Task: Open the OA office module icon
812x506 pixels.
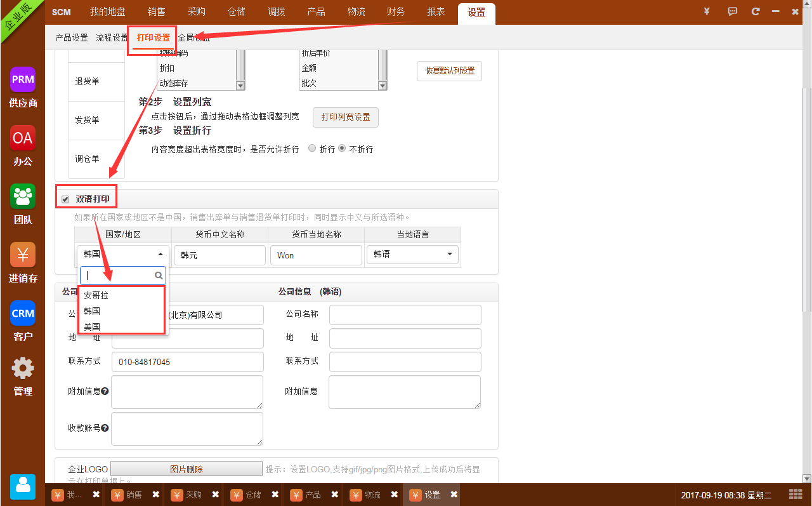Action: tap(23, 138)
